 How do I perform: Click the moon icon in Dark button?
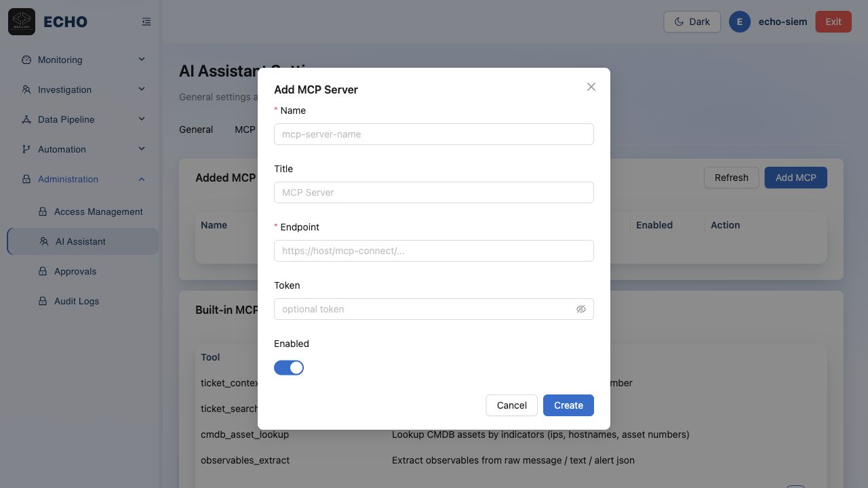(679, 22)
